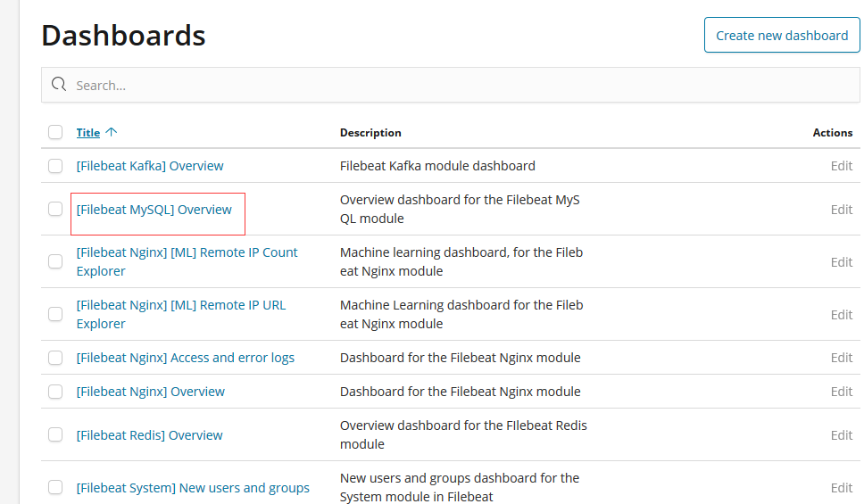Select the Filebeat Kafka Overview checkbox

[55, 166]
